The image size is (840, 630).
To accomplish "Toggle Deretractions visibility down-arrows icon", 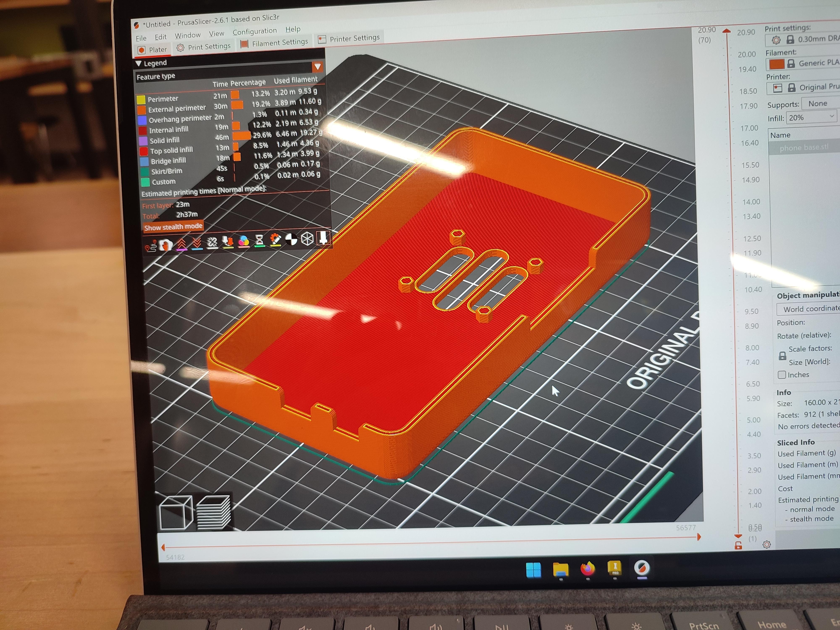I will (197, 243).
